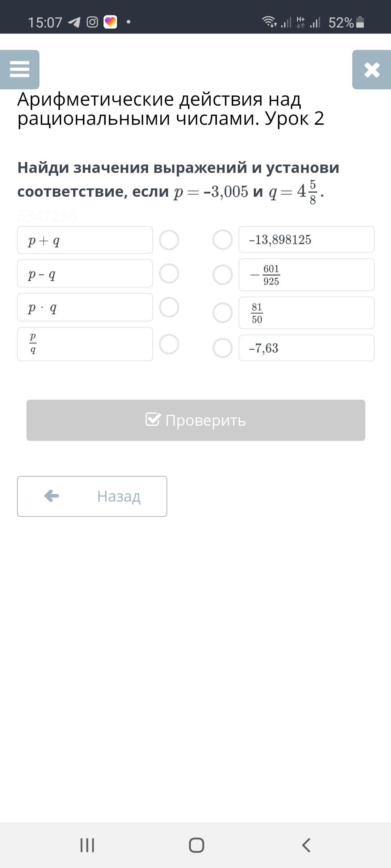Select radio button next to p/q fraction

point(169,344)
